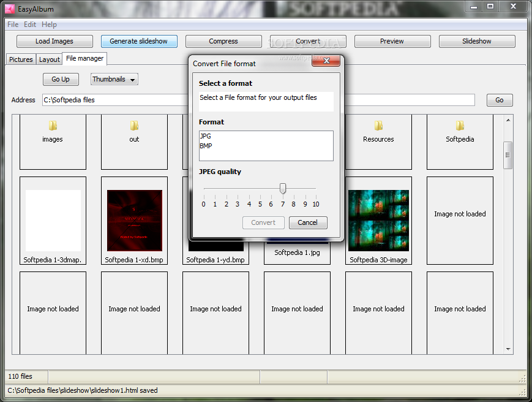The width and height of the screenshot is (532, 402).
Task: Open the out folder icon
Action: pyautogui.click(x=134, y=126)
